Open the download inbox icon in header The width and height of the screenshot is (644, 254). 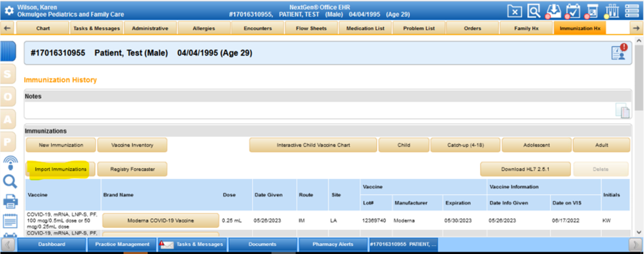[553, 11]
